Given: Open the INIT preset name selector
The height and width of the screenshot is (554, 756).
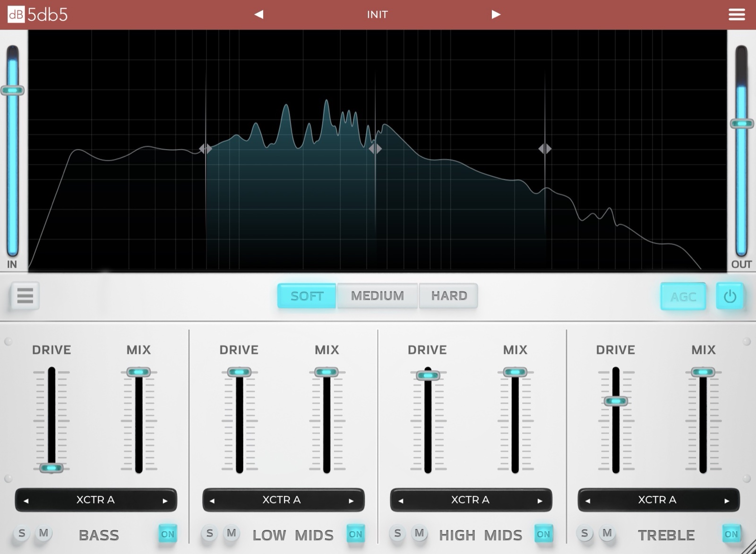Looking at the screenshot, I should 377,15.
